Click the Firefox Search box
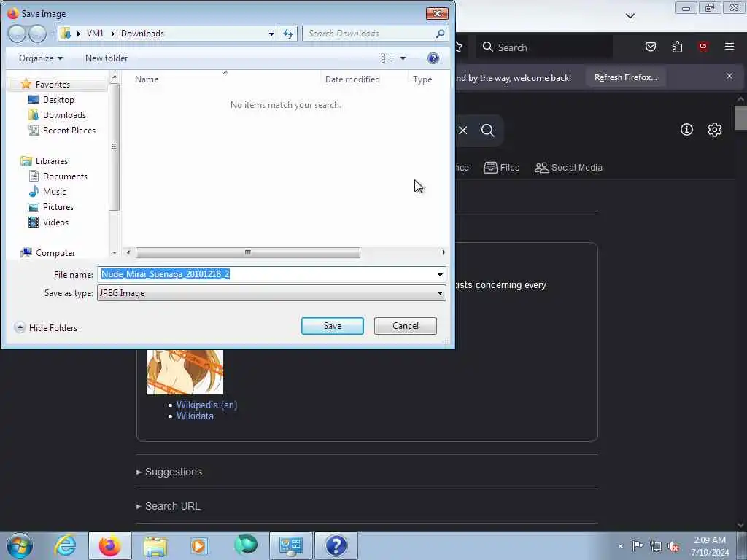 click(x=544, y=47)
